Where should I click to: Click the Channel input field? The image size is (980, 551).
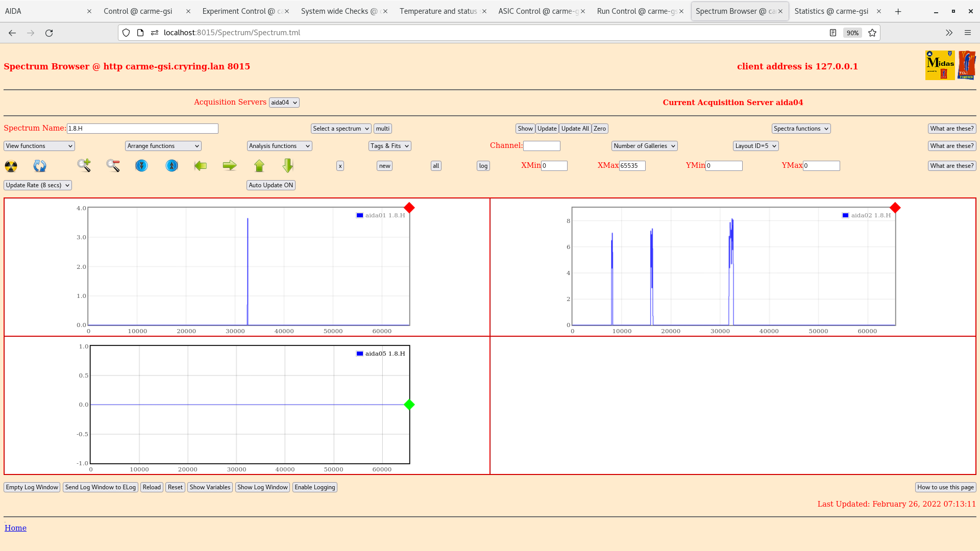pos(542,146)
